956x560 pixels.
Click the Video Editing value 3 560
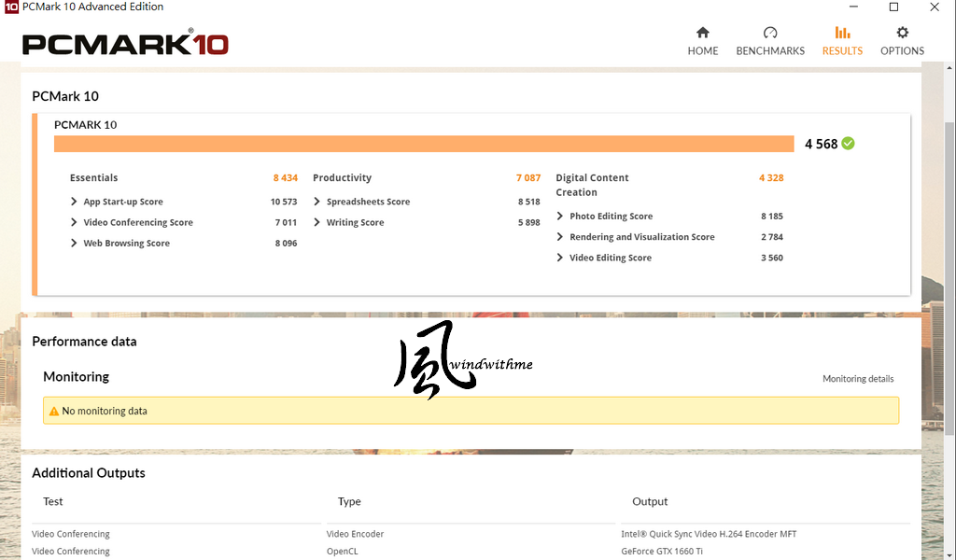[772, 258]
